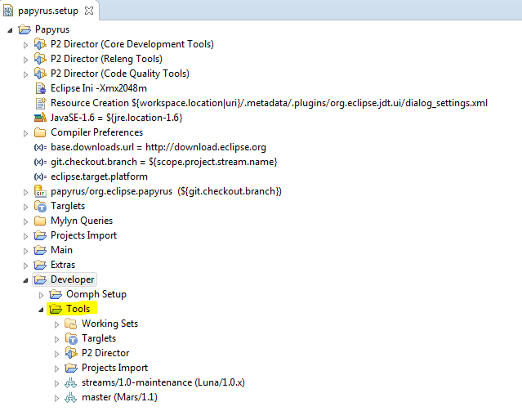Click icon of P2 Director (Core Development Tools)
The width and height of the screenshot is (522, 420).
[x=40, y=44]
